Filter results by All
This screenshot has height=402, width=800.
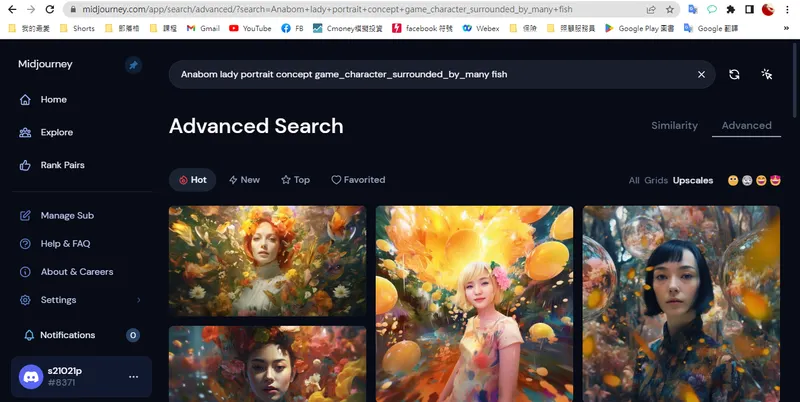(634, 180)
